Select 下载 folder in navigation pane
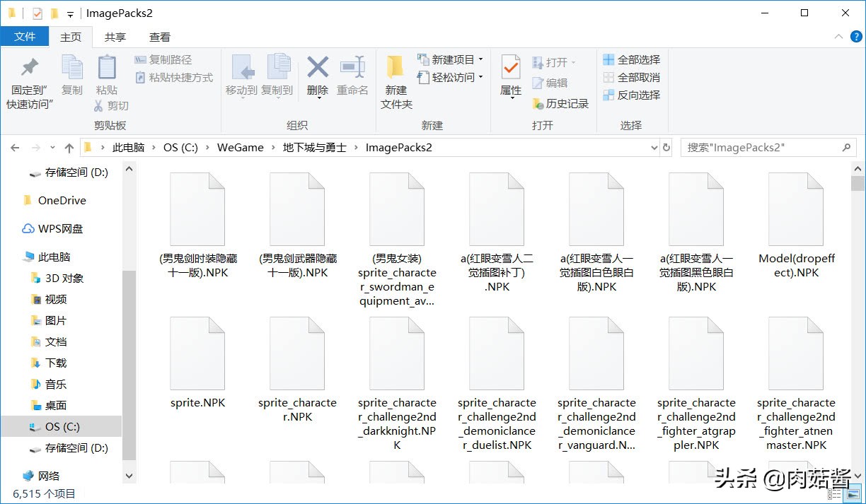Viewport: 866px width, 504px height. click(x=56, y=363)
